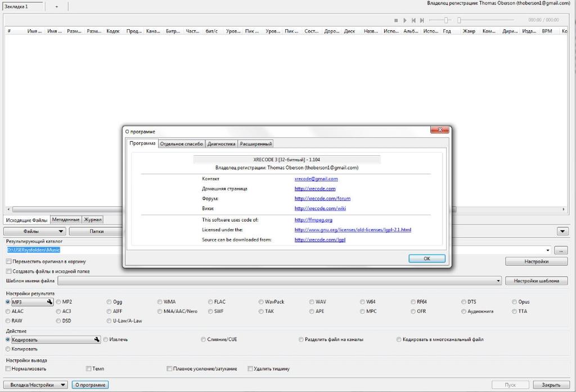Select the Opus output format
The width and height of the screenshot is (576, 392).
point(520,301)
